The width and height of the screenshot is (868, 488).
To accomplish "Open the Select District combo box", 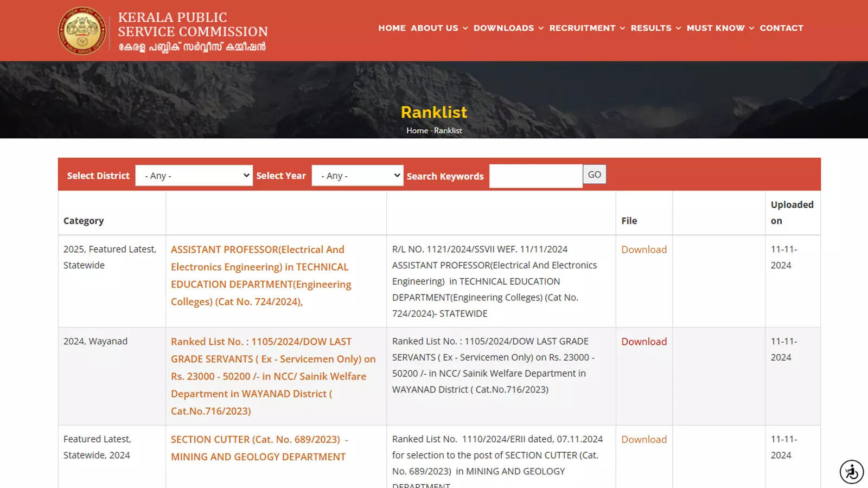I will point(194,175).
